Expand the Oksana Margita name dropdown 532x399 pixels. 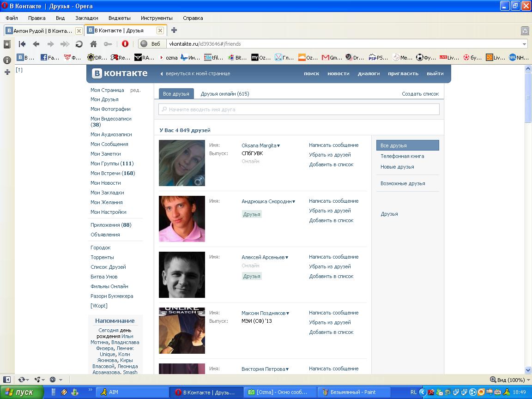[278, 146]
